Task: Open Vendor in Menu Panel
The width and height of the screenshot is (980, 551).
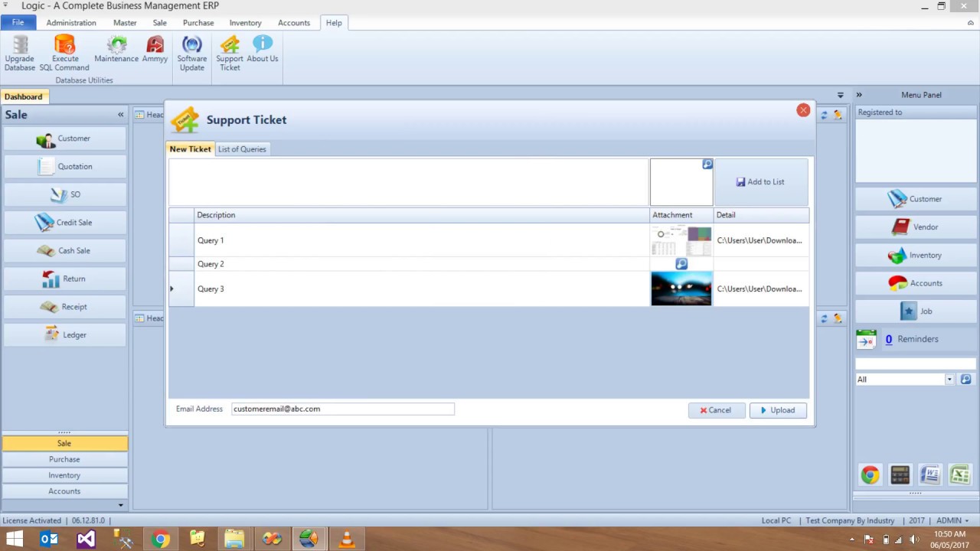Action: click(x=916, y=227)
